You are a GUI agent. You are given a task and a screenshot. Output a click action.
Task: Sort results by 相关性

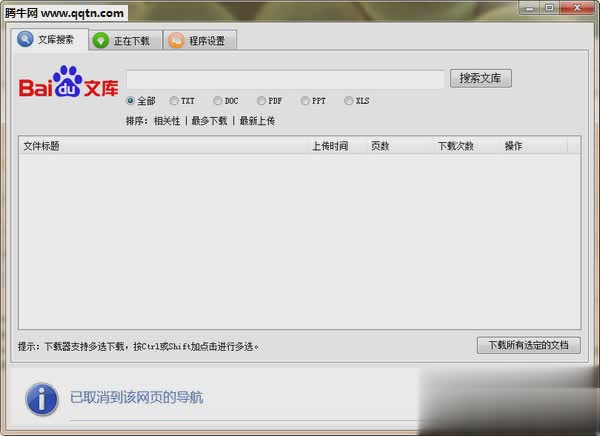(167, 121)
